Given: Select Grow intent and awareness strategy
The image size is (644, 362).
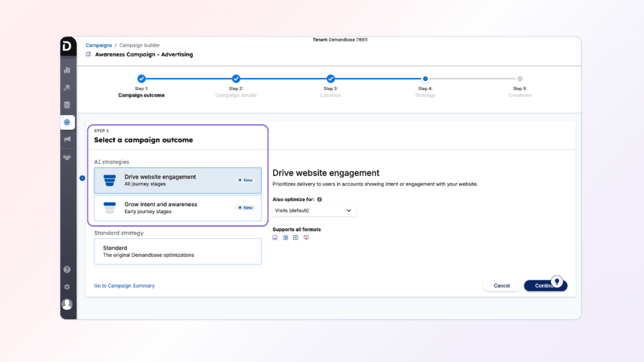Looking at the screenshot, I should tap(177, 208).
